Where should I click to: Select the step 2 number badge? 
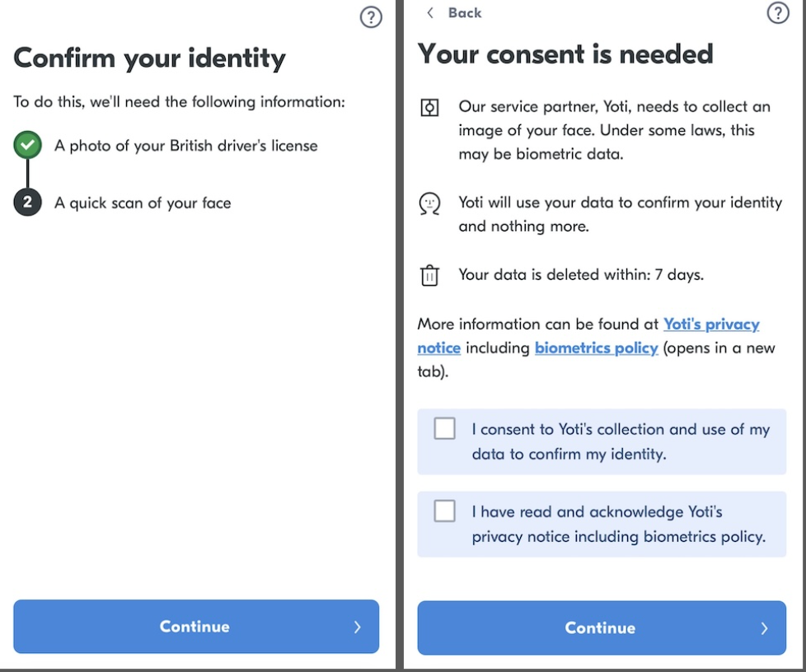coord(28,202)
